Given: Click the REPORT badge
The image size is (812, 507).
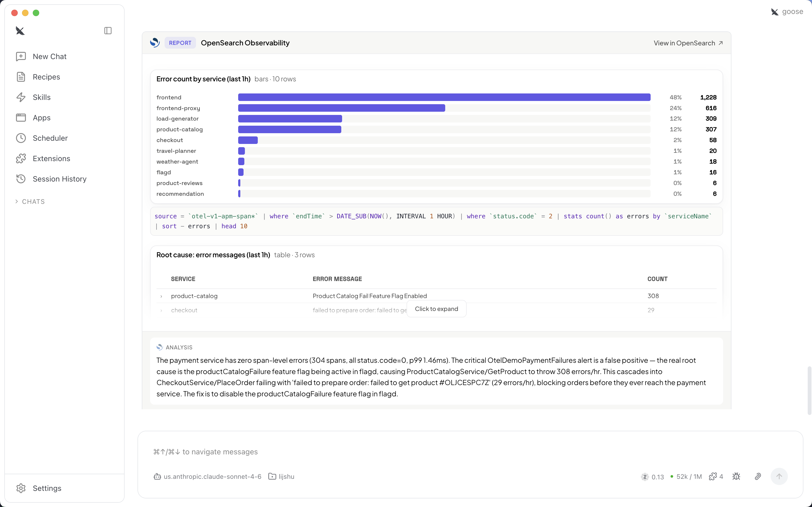Looking at the screenshot, I should pyautogui.click(x=180, y=43).
